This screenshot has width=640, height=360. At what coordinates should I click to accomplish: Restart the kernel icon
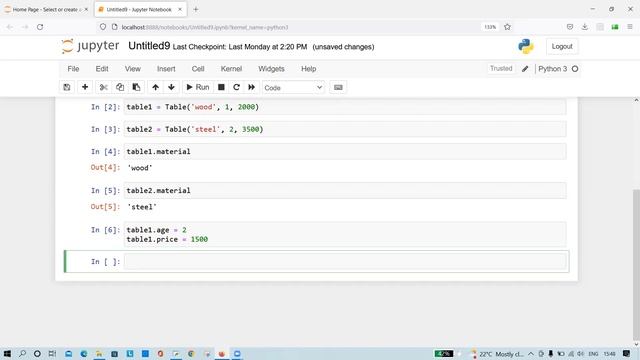[x=236, y=87]
